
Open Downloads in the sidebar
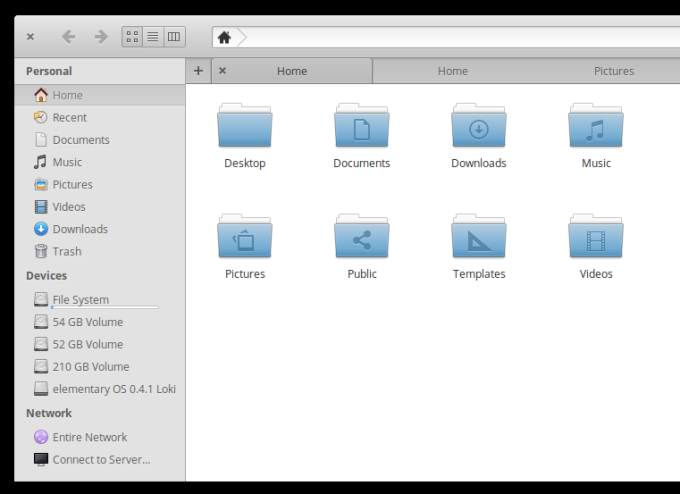100,229
